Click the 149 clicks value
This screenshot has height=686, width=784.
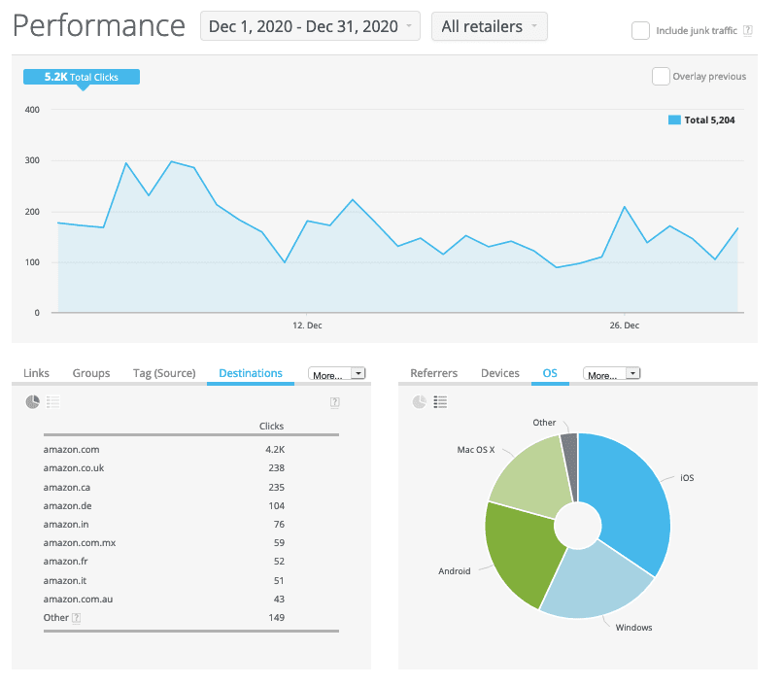click(277, 618)
